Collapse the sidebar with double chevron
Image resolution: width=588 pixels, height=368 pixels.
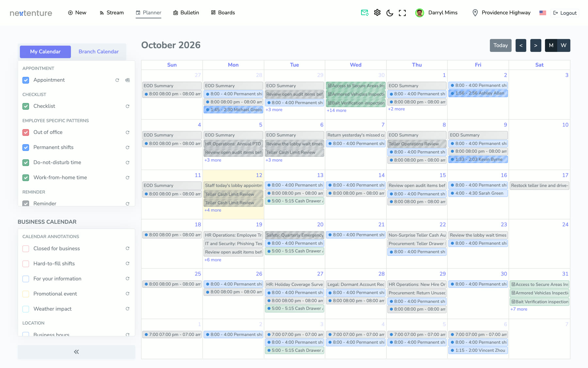coord(76,352)
